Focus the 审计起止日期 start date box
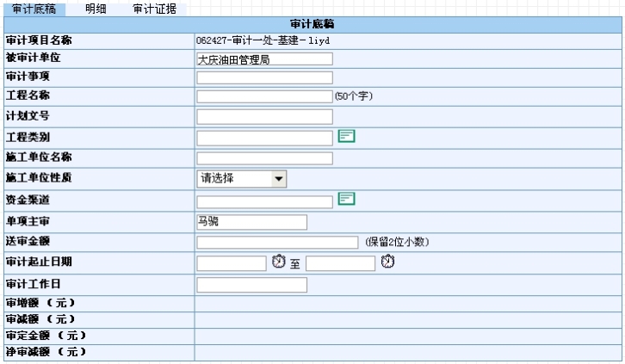Screen dimensions: 625x364 point(231,263)
